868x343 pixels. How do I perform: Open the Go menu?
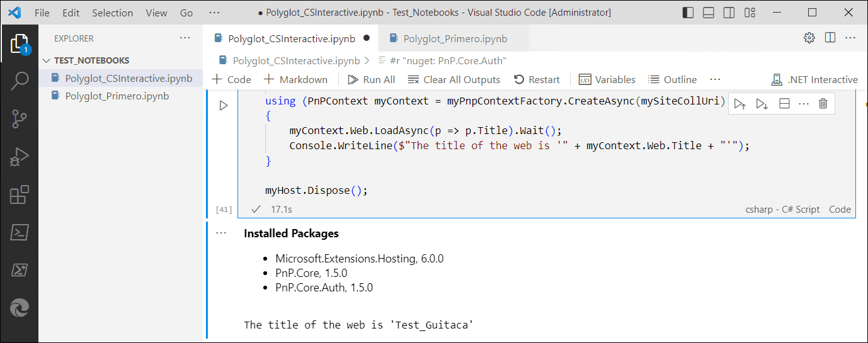[187, 13]
